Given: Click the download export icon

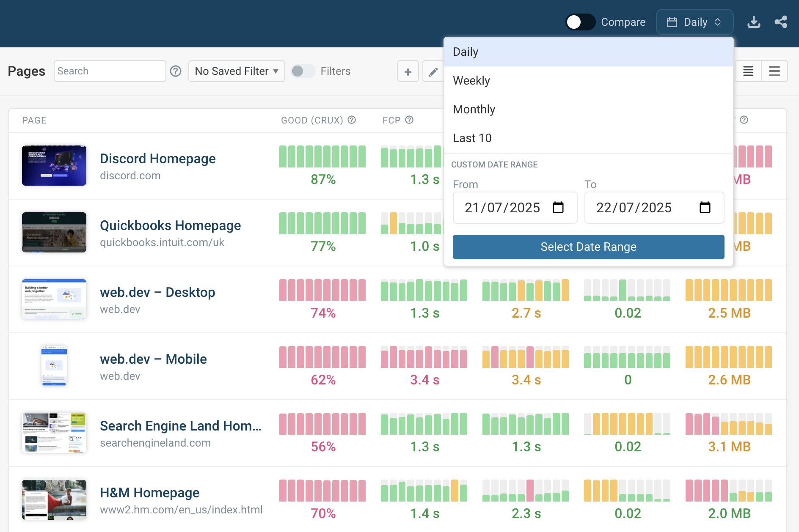Looking at the screenshot, I should point(754,22).
